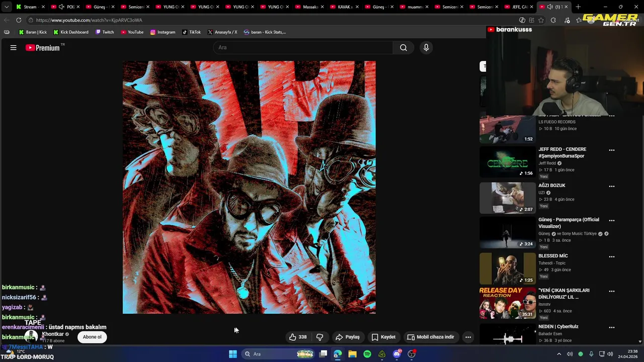This screenshot has height=362, width=644.
Task: Open the baran - Kick Stats bookmark
Action: 265,32
